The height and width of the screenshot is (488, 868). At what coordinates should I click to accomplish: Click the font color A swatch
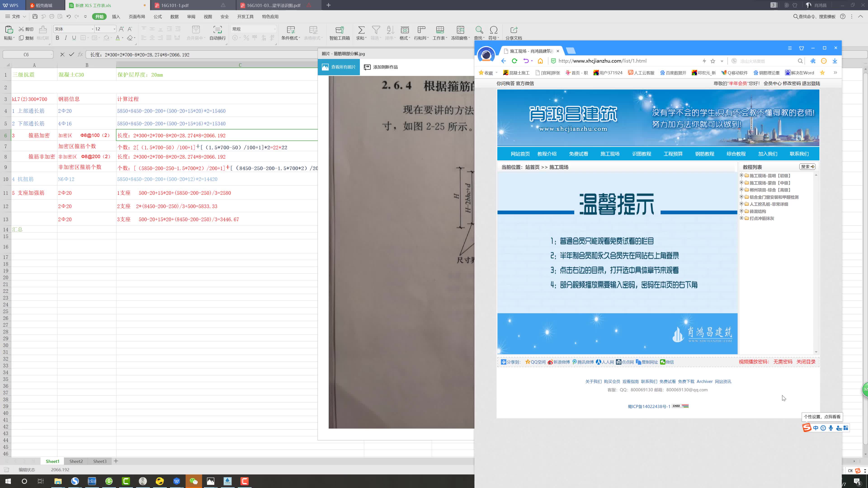click(x=118, y=38)
